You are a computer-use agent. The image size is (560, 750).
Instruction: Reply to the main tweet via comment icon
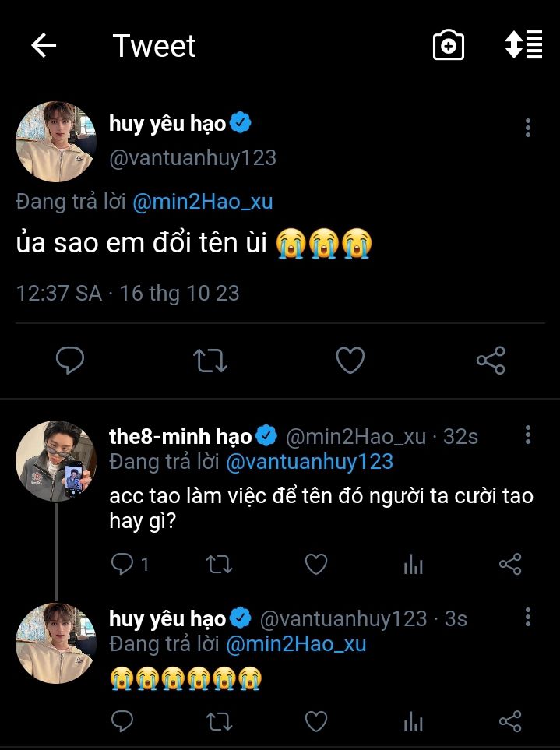(x=70, y=360)
